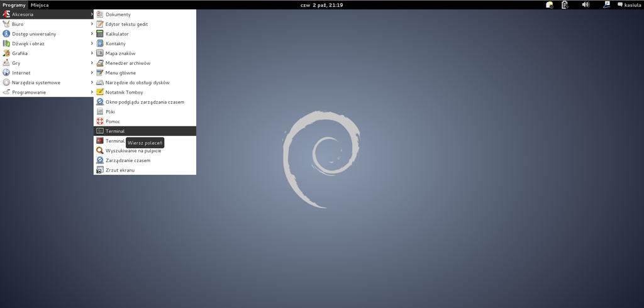Choose Zarządzanie czasem entry
Image resolution: width=644 pixels, height=308 pixels.
tap(145, 160)
